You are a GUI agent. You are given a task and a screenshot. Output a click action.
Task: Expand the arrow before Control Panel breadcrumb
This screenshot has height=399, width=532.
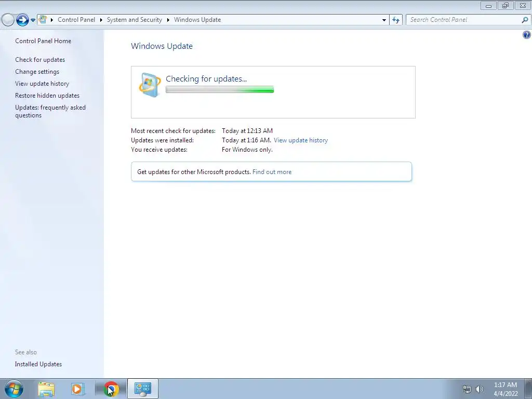click(52, 20)
